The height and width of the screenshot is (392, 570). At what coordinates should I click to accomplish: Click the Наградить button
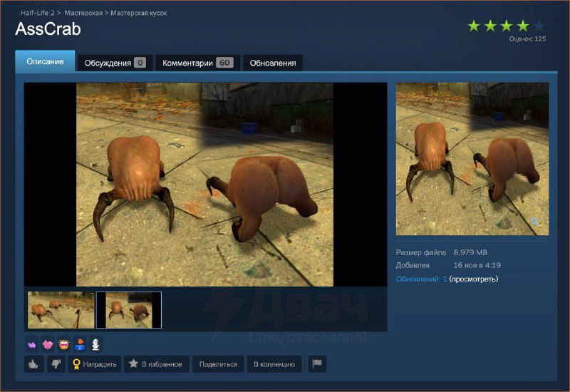pyautogui.click(x=95, y=364)
